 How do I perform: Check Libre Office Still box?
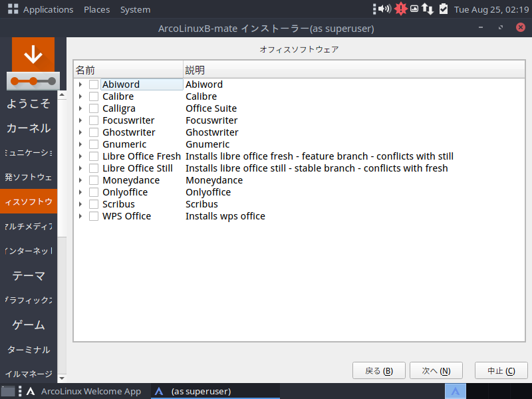click(x=94, y=168)
